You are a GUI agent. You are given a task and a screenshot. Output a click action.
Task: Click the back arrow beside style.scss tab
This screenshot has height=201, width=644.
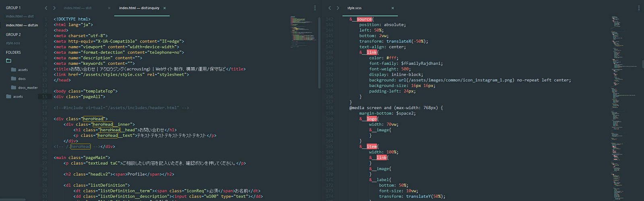tap(329, 8)
